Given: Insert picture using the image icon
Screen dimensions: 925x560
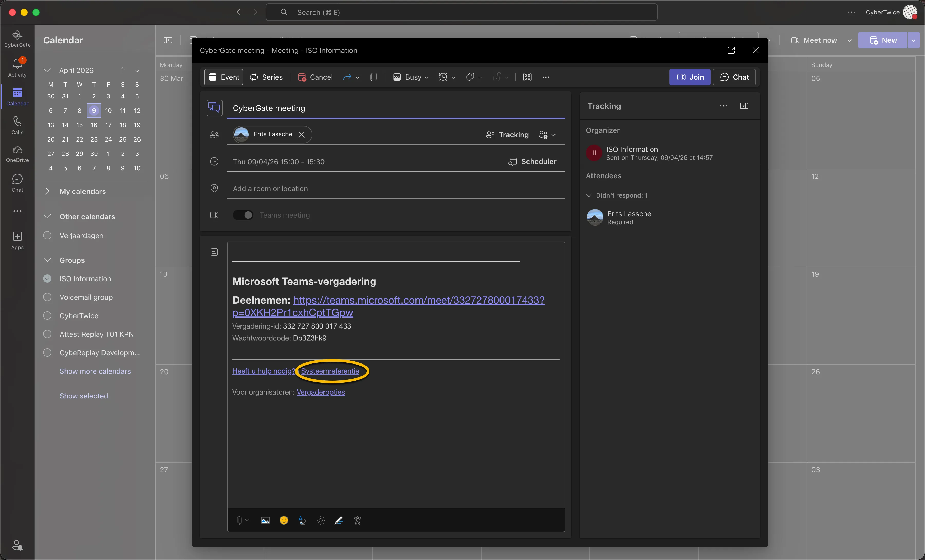Looking at the screenshot, I should [265, 520].
